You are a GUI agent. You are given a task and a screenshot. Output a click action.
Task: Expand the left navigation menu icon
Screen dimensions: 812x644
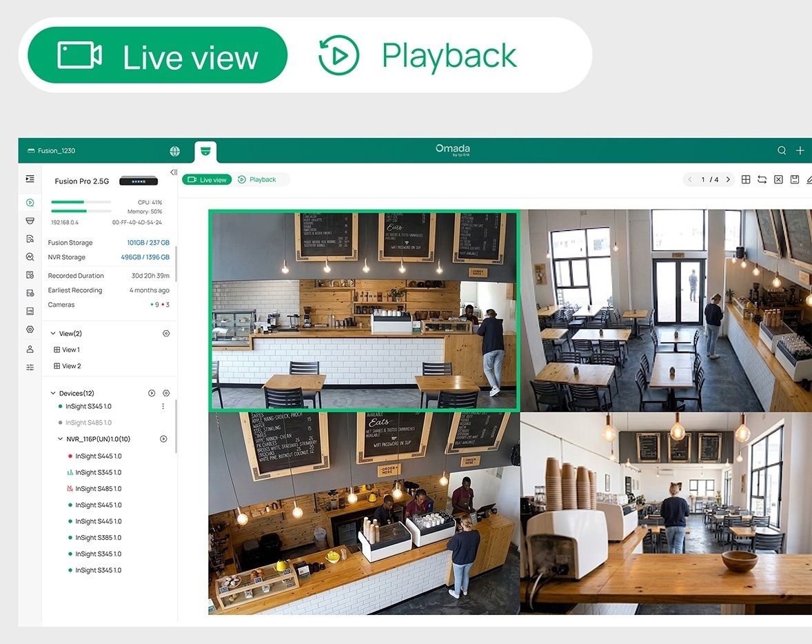click(x=30, y=179)
